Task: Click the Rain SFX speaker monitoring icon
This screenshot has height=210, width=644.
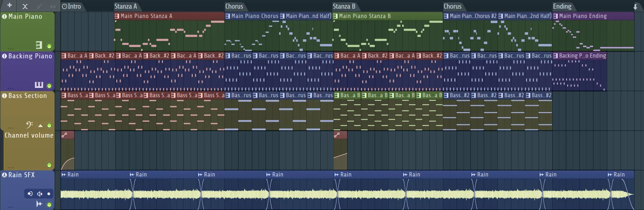Action: (40, 194)
